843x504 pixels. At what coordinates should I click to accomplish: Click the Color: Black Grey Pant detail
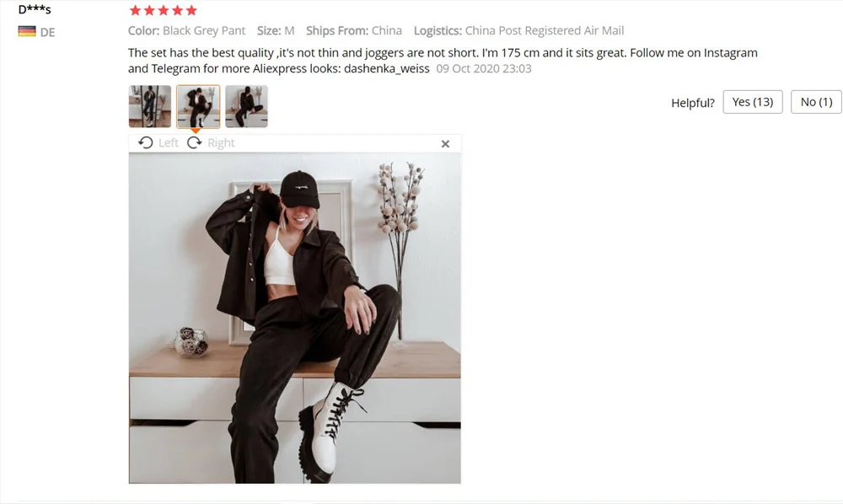tap(186, 30)
